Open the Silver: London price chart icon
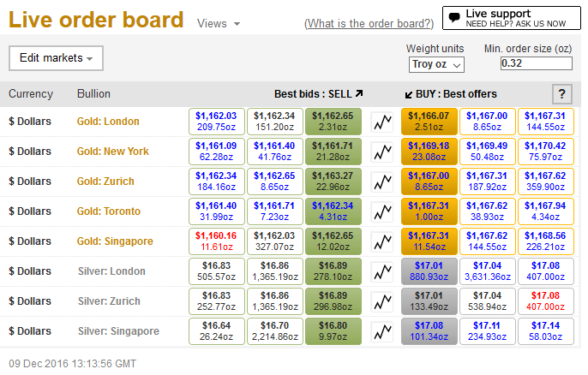588x375 pixels. pyautogui.click(x=382, y=271)
